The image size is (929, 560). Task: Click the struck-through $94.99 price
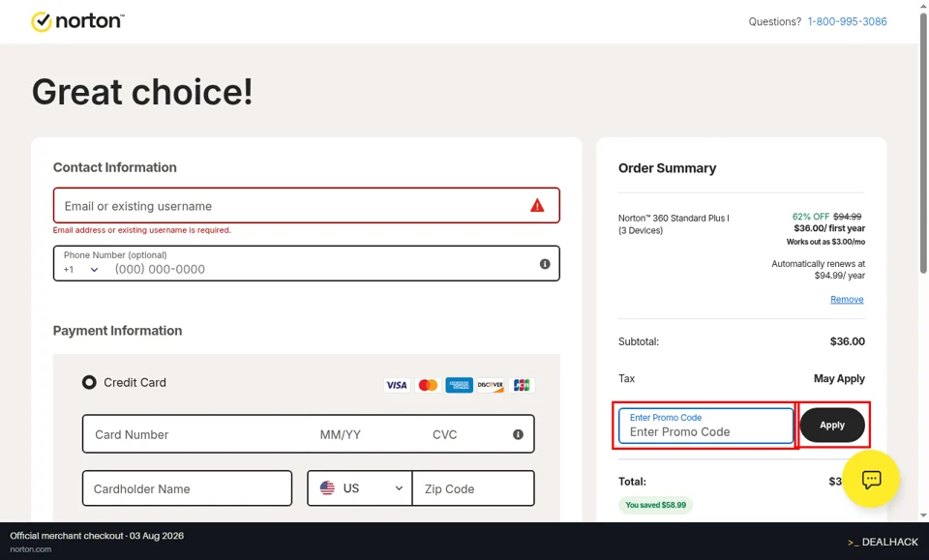tap(848, 217)
